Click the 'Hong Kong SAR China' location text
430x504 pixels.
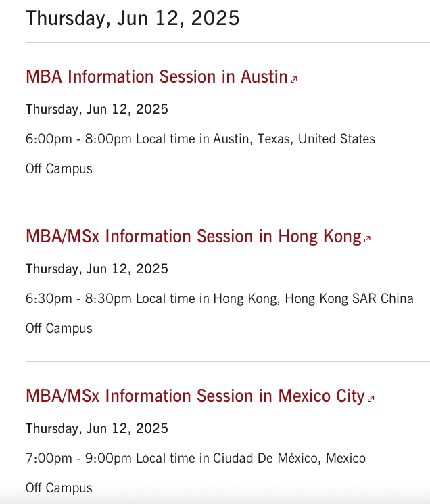(349, 299)
